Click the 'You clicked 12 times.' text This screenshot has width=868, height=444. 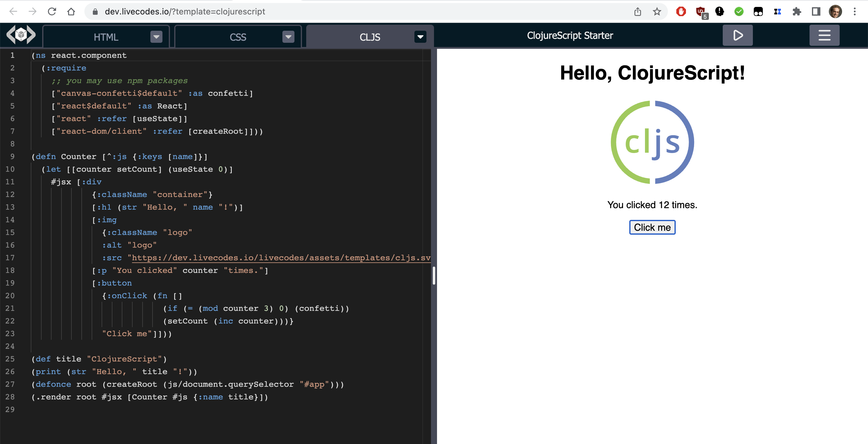(652, 205)
